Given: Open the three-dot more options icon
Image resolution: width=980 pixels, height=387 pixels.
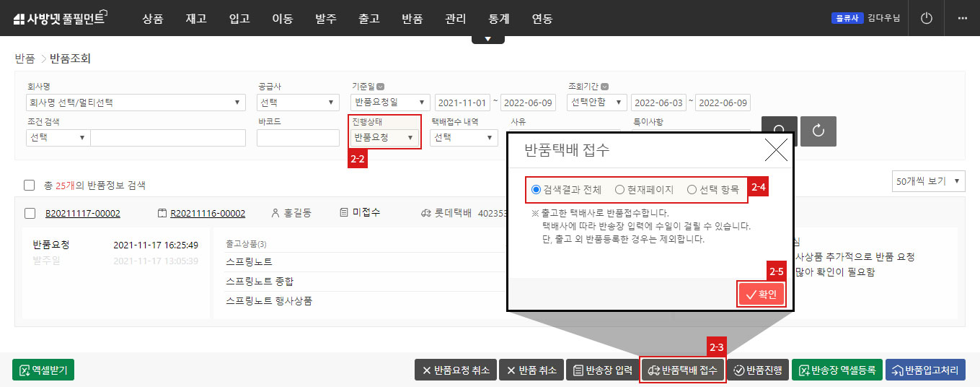Looking at the screenshot, I should (962, 18).
